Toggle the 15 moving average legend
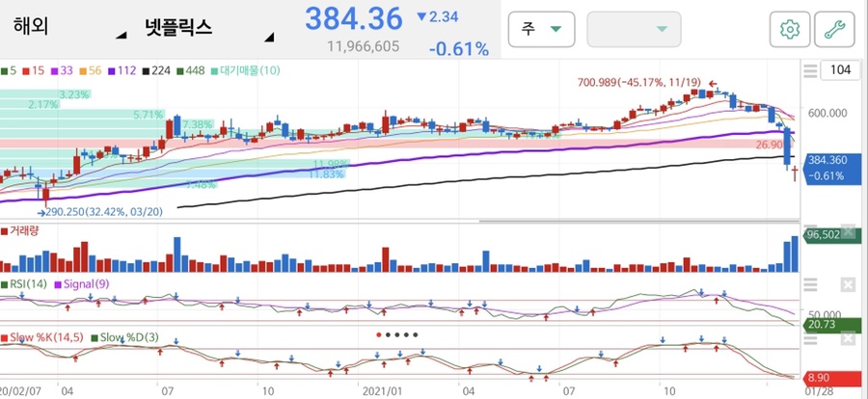868x399 pixels. point(33,70)
